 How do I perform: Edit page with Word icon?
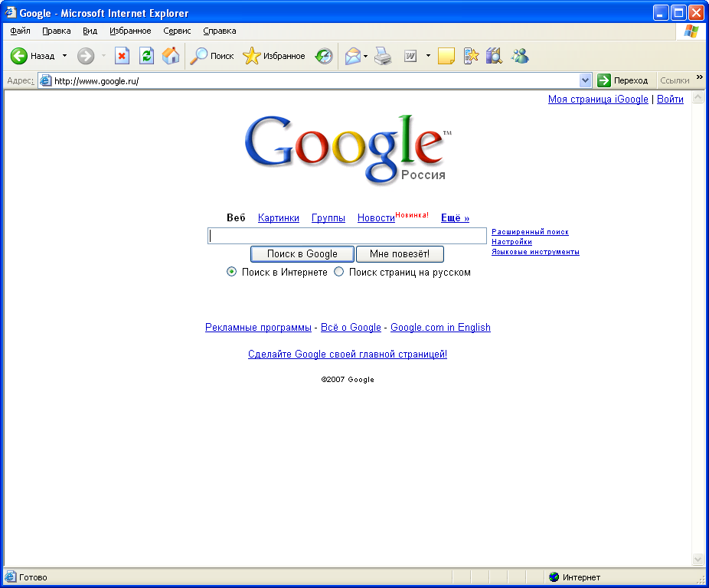click(x=410, y=56)
